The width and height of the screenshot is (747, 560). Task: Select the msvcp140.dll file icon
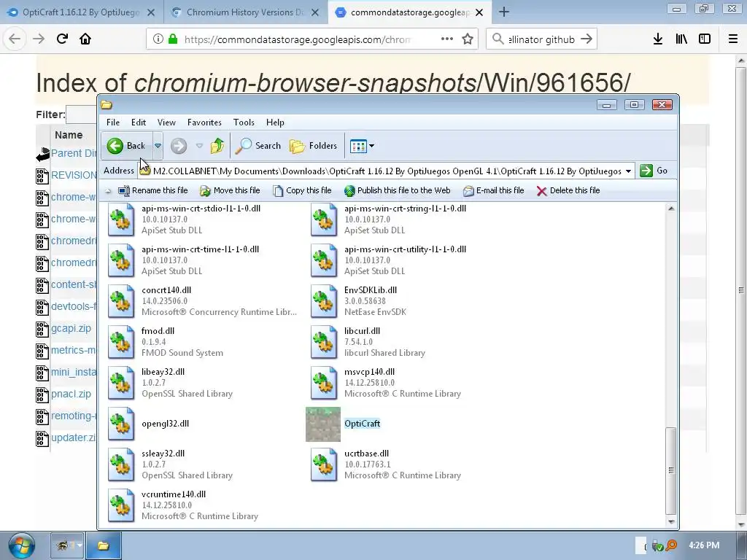click(x=324, y=384)
